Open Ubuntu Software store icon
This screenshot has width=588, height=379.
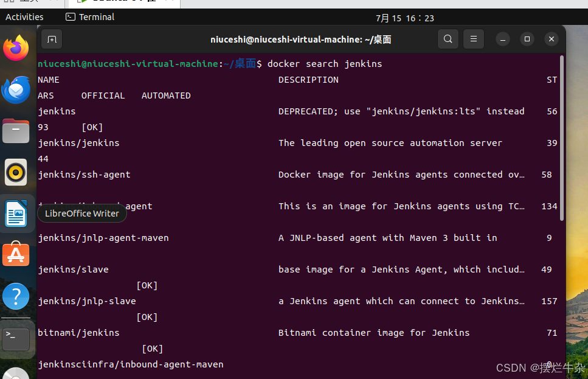(x=16, y=254)
